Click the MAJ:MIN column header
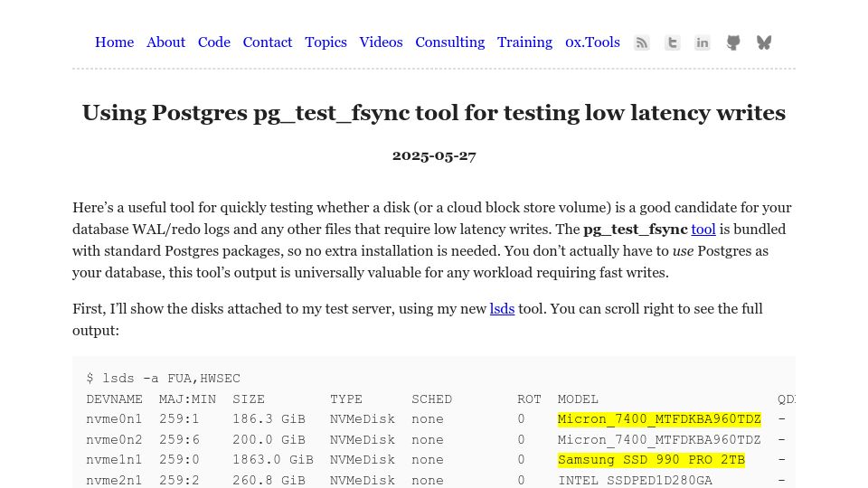This screenshot has width=868, height=488. pyautogui.click(x=188, y=399)
